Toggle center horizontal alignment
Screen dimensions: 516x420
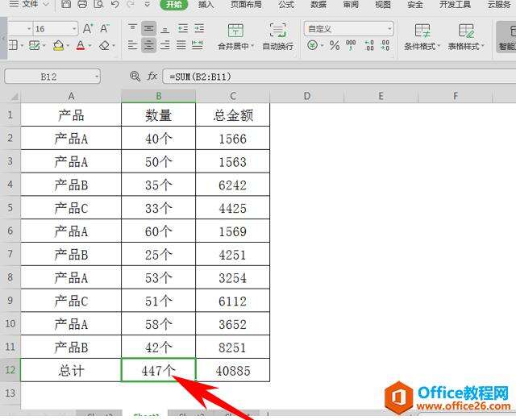click(x=148, y=45)
